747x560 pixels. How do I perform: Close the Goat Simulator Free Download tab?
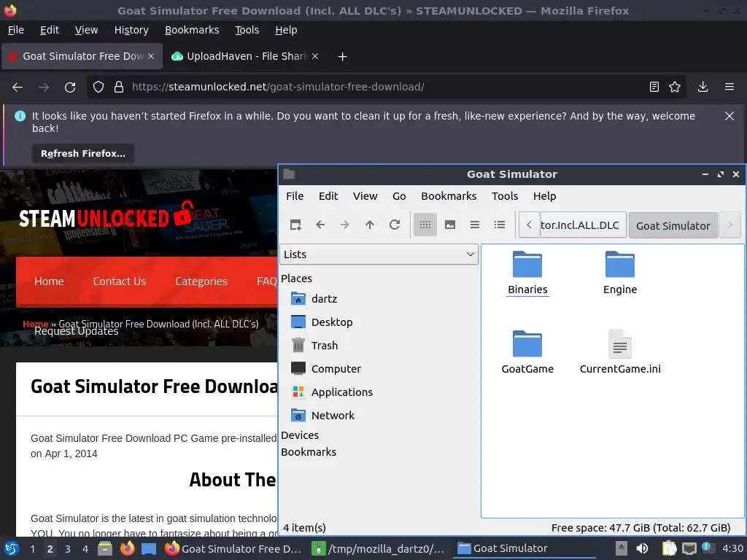click(x=151, y=56)
